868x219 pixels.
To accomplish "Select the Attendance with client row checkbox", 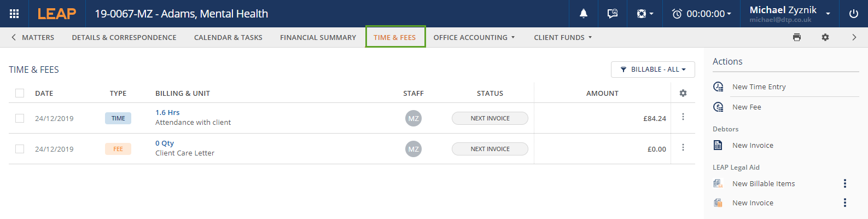I will (20, 118).
